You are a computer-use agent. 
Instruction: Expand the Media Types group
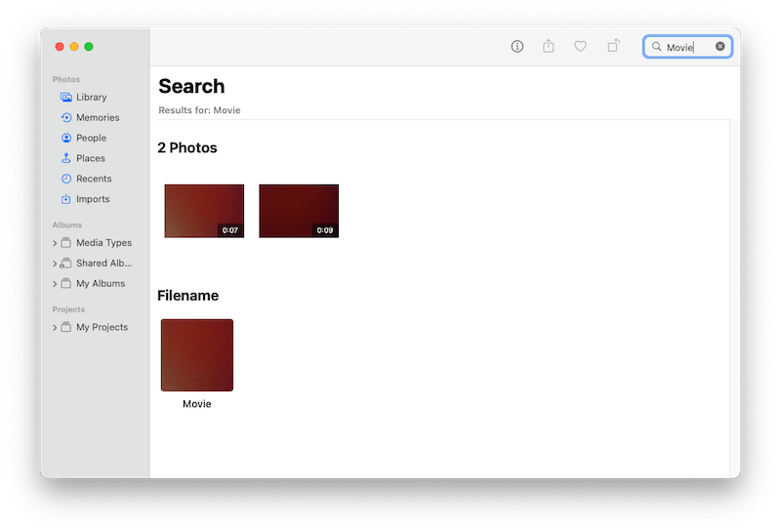(x=55, y=243)
